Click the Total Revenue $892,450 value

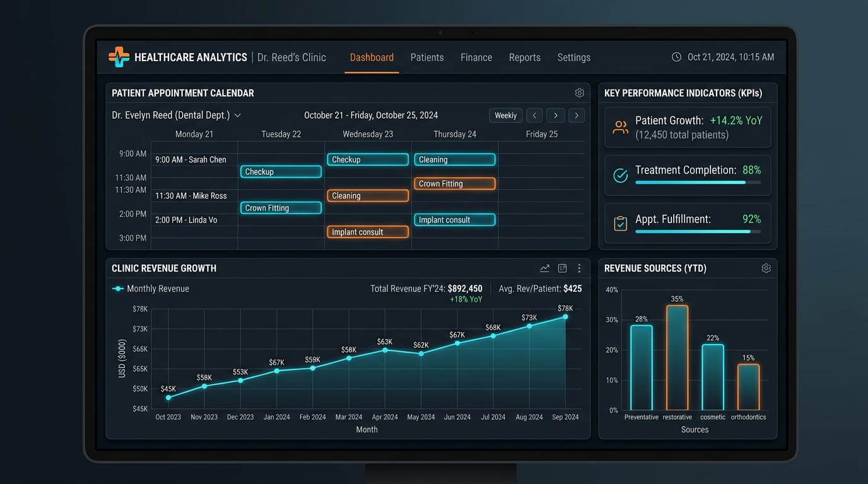465,289
